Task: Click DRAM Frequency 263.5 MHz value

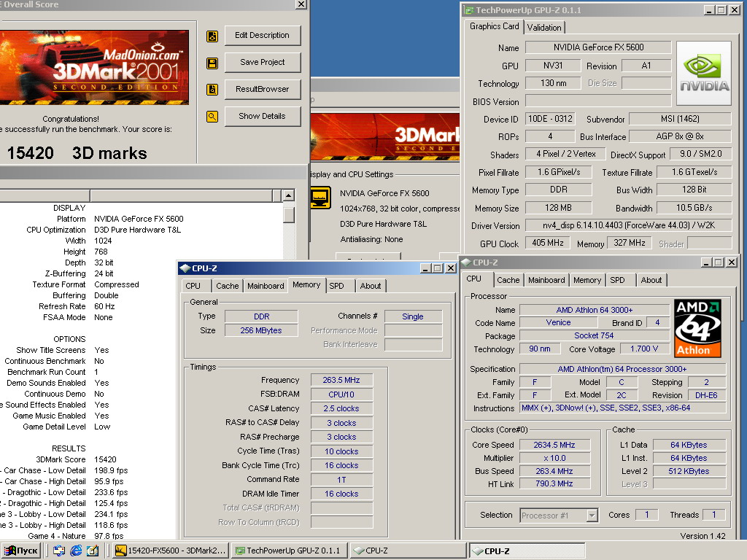Action: [x=341, y=380]
